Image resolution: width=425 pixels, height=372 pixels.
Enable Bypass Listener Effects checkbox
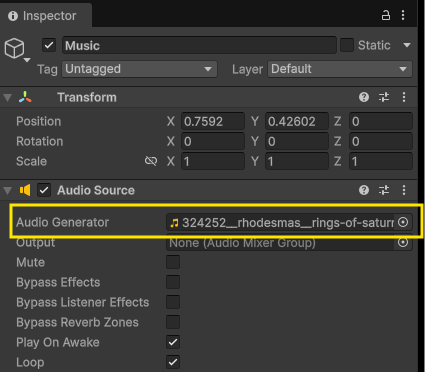(x=173, y=302)
